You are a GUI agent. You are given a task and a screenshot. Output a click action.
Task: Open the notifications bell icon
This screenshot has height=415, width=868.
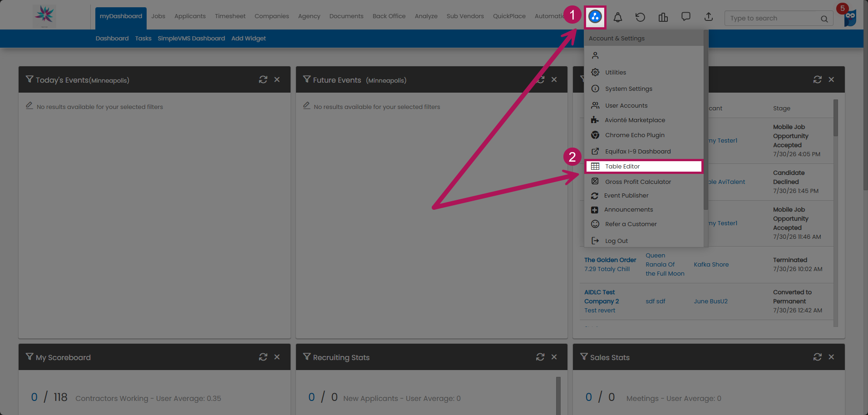[618, 17]
